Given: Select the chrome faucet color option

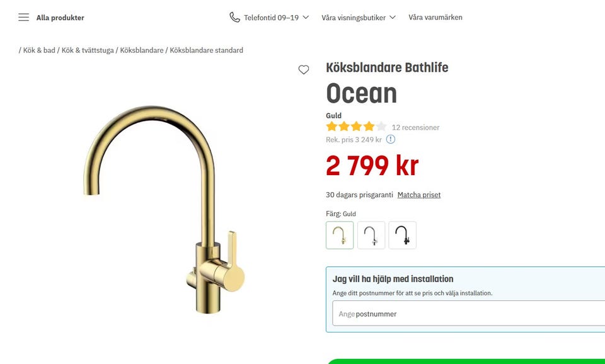Looking at the screenshot, I should 371,235.
